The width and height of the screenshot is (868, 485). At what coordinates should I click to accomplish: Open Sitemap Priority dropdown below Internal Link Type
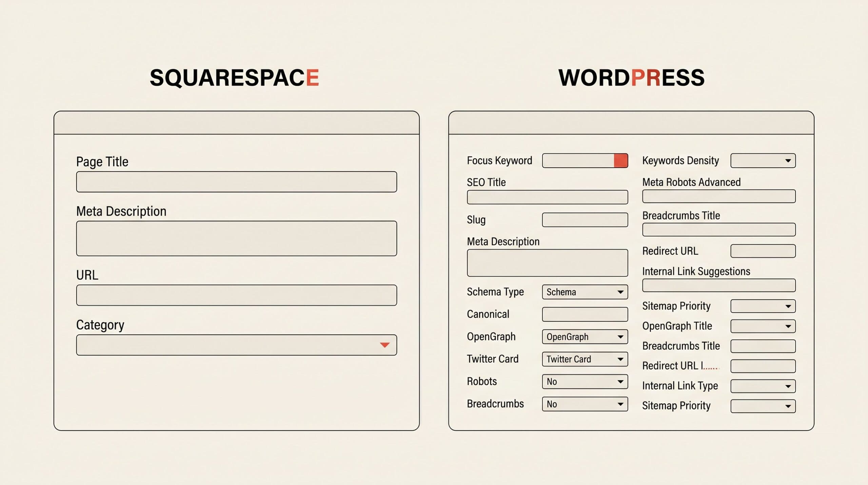pyautogui.click(x=763, y=406)
